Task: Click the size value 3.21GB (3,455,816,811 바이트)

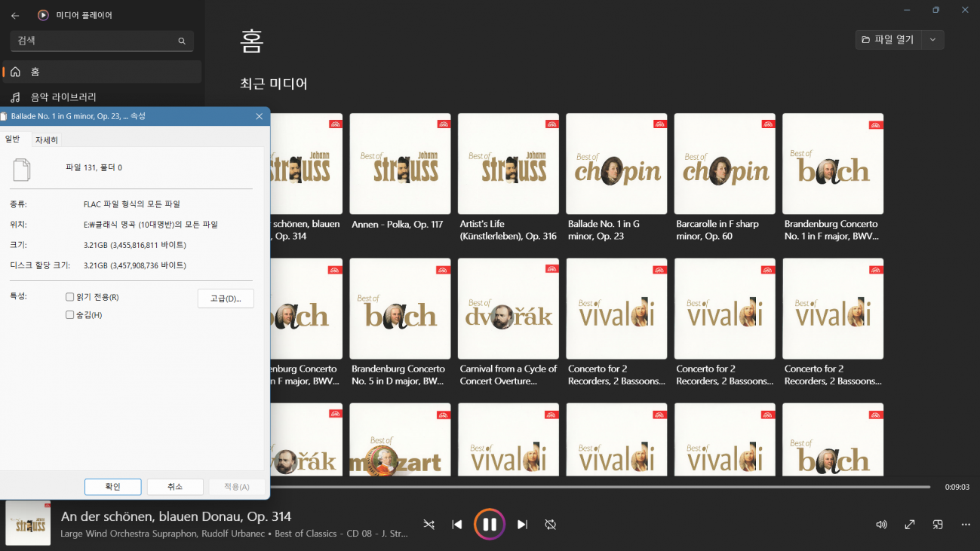Action: pyautogui.click(x=135, y=245)
